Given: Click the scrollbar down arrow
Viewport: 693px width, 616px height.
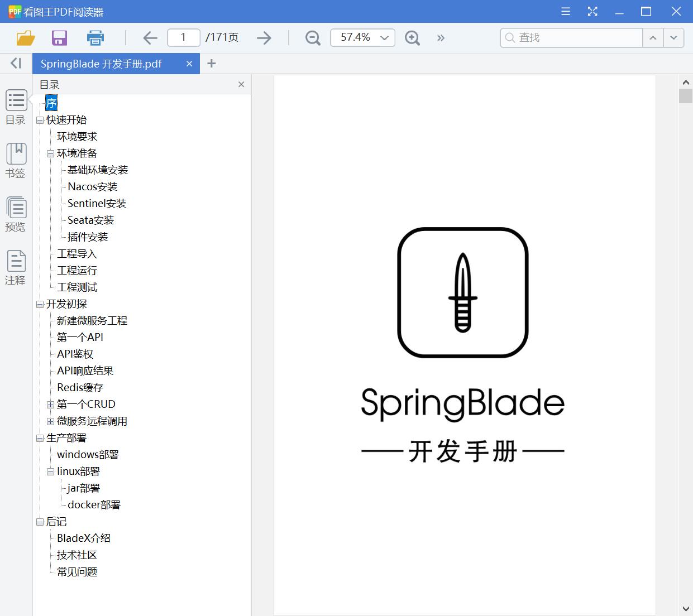Looking at the screenshot, I should tap(686, 609).
